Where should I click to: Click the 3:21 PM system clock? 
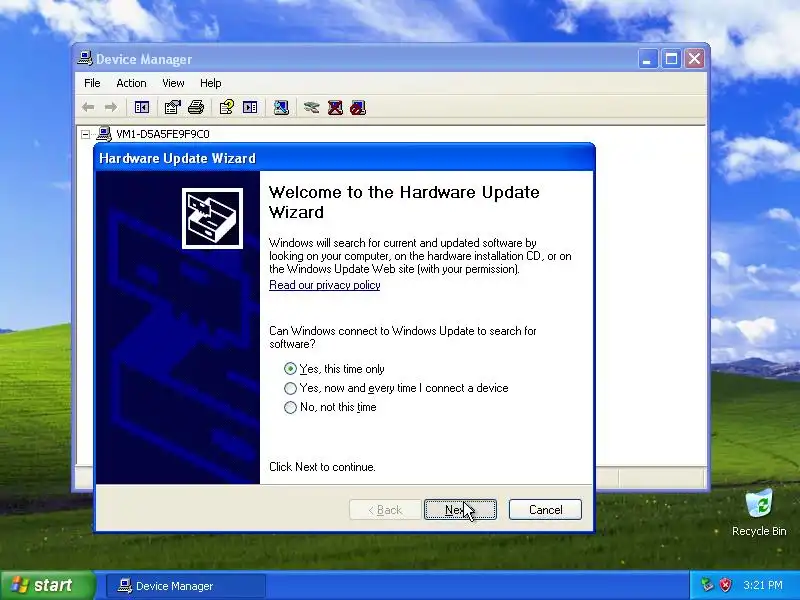point(763,585)
